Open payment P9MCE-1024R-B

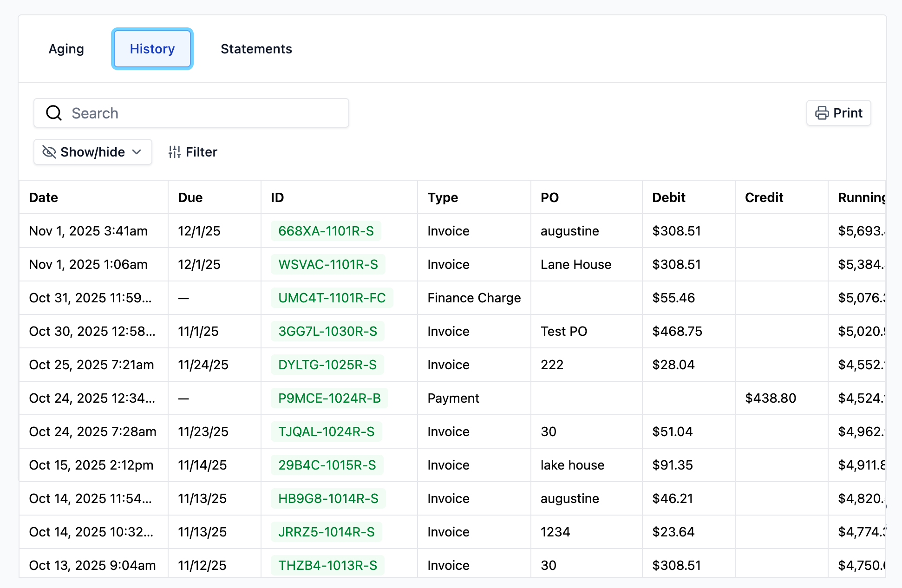coord(329,398)
